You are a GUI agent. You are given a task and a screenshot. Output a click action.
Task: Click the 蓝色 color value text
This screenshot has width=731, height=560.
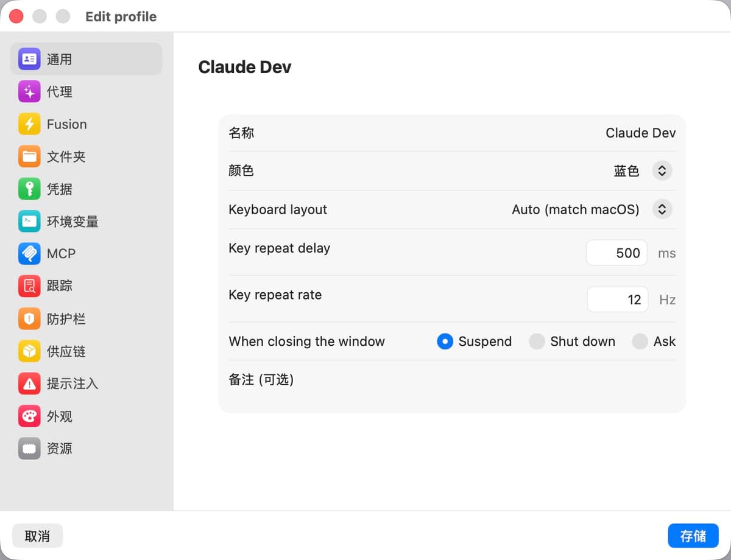pos(626,171)
